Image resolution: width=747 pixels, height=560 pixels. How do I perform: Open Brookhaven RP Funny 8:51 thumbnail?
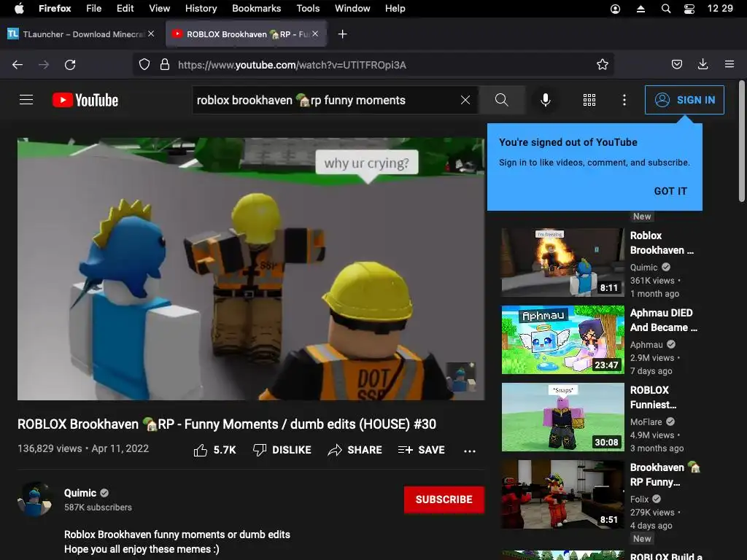pyautogui.click(x=562, y=494)
